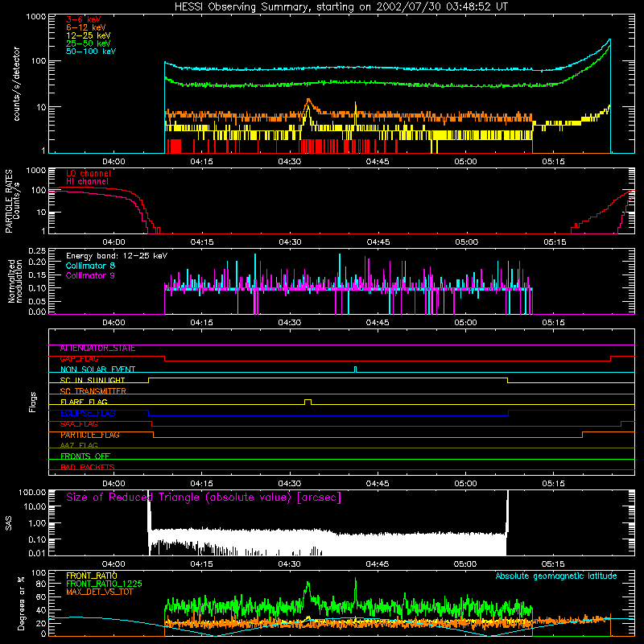Click 05:15 tick under the particle rates panel

[555, 242]
